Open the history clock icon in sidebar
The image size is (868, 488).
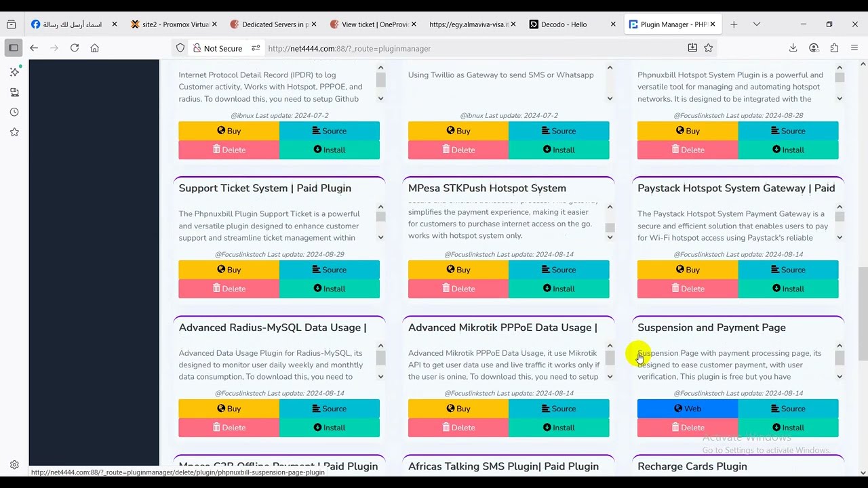coord(14,113)
